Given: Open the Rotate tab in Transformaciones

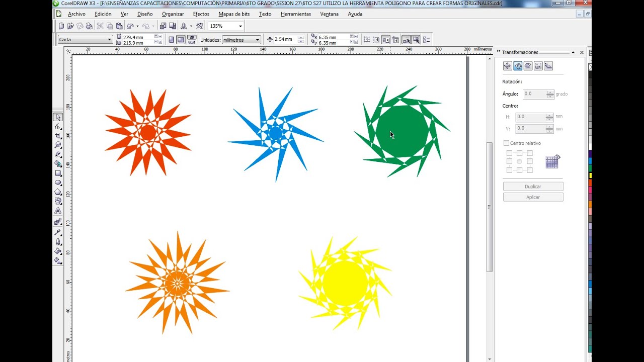Looking at the screenshot, I should coord(518,66).
